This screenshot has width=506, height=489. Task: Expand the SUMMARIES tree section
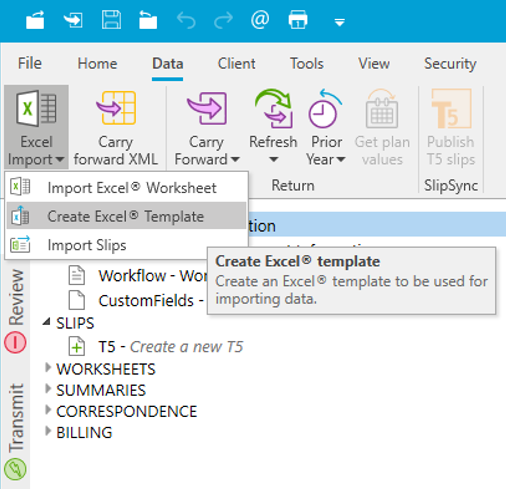pyautogui.click(x=48, y=389)
